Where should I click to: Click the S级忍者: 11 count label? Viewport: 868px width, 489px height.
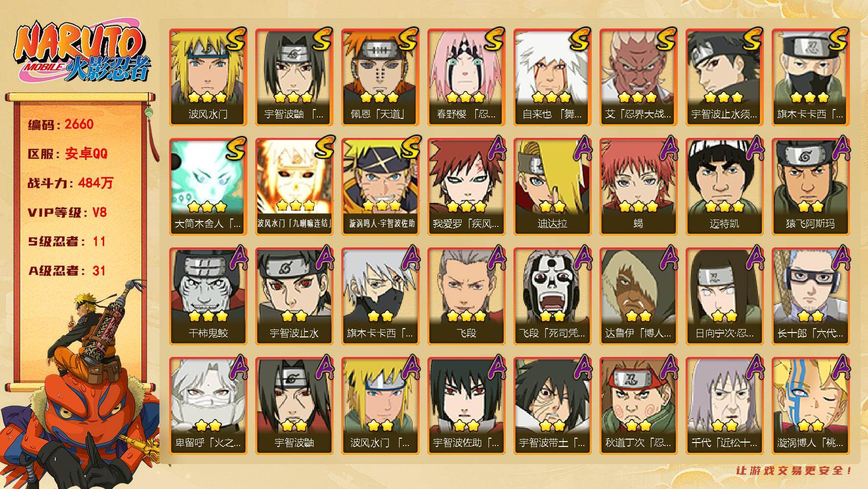coord(67,242)
